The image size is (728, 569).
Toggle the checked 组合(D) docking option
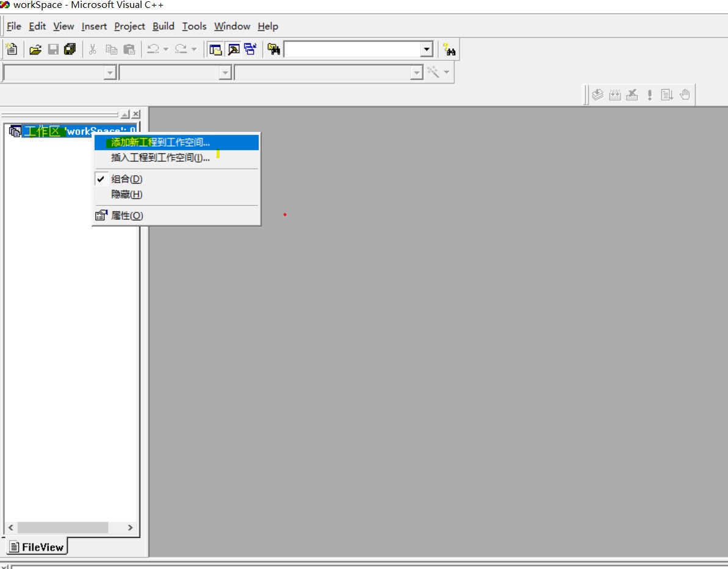(176, 179)
